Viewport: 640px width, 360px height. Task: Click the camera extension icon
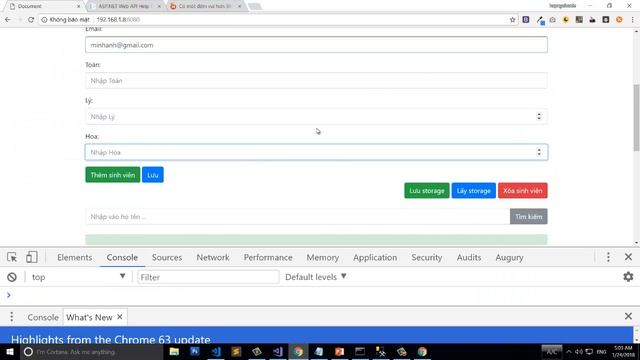tap(552, 19)
